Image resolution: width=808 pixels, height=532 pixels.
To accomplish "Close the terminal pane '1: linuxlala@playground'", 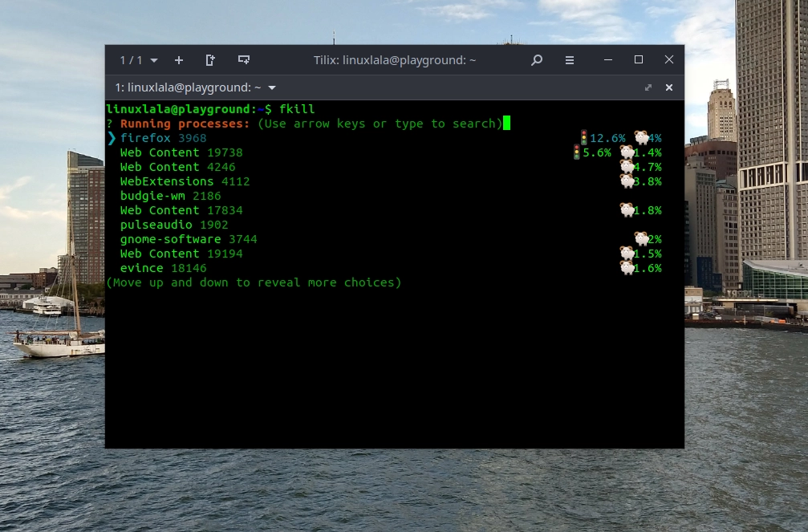I will [669, 87].
